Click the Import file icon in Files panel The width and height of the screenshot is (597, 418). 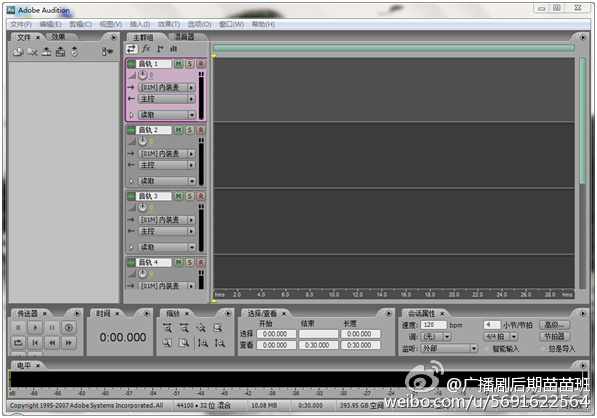pos(18,52)
